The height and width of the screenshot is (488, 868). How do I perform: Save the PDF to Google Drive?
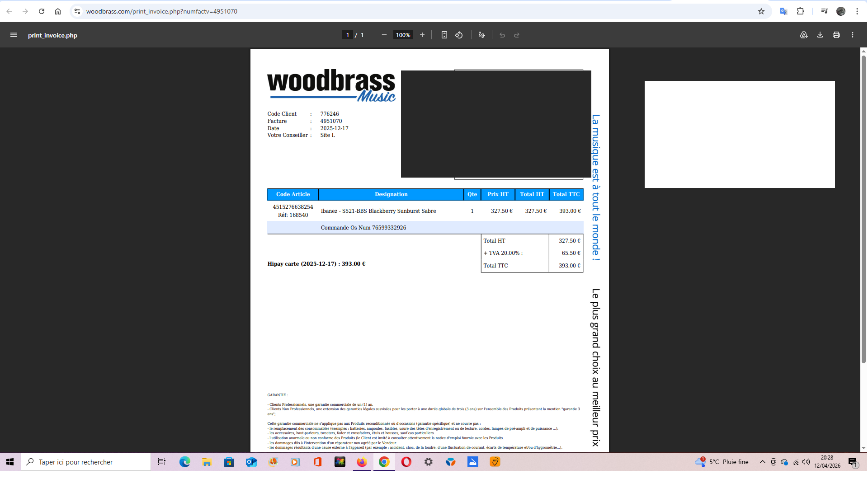[x=804, y=35]
